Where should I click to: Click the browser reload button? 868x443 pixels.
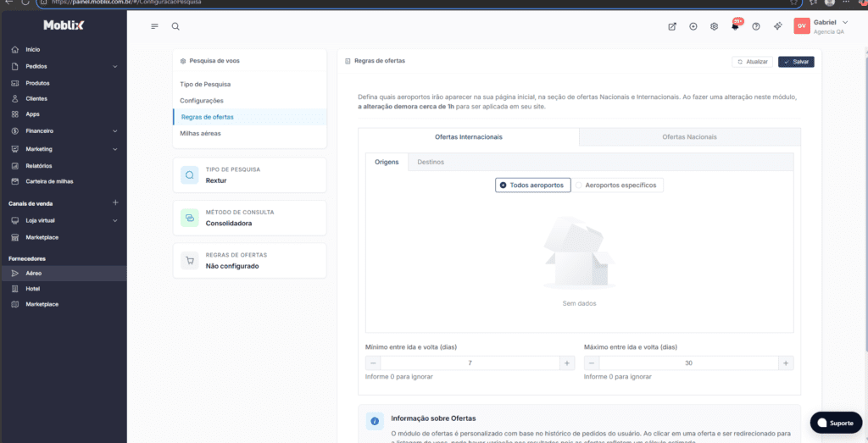[25, 3]
